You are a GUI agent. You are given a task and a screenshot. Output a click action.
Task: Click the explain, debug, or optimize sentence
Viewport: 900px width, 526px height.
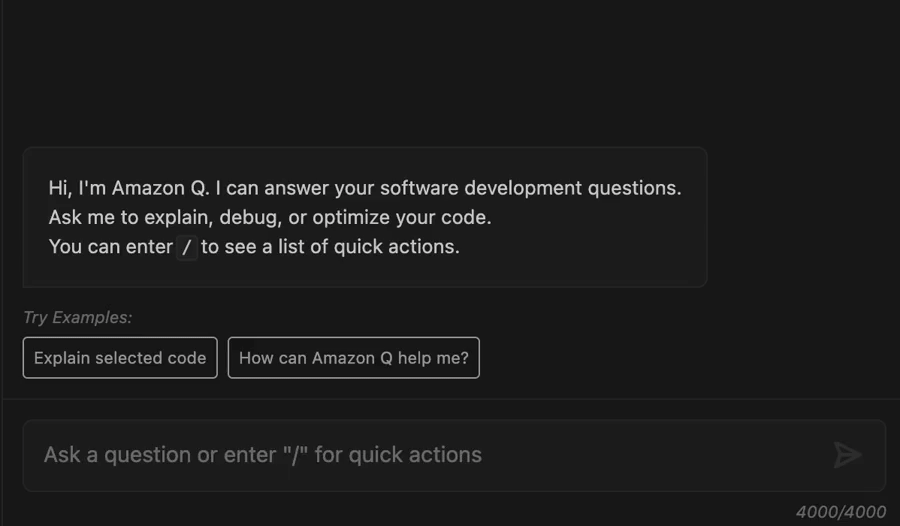[270, 217]
